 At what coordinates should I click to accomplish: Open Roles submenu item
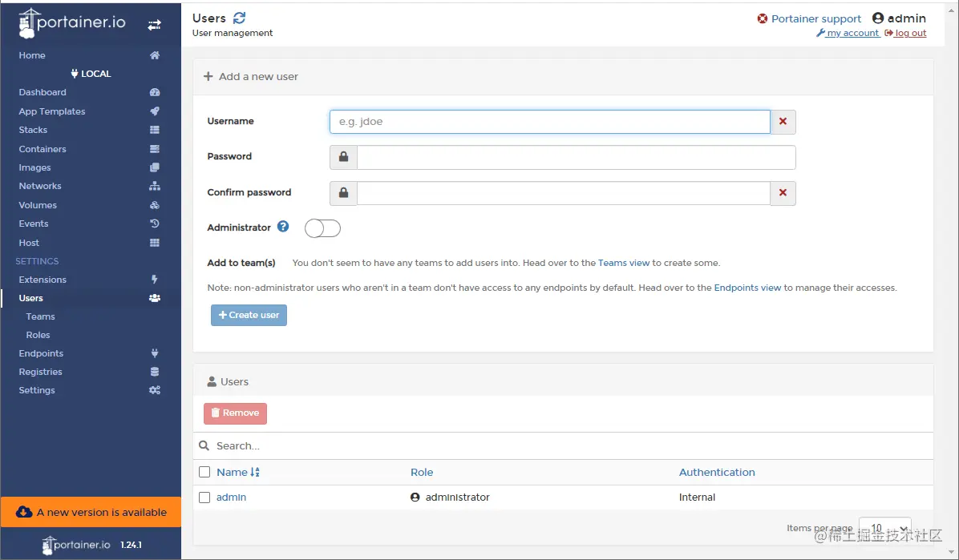(38, 335)
